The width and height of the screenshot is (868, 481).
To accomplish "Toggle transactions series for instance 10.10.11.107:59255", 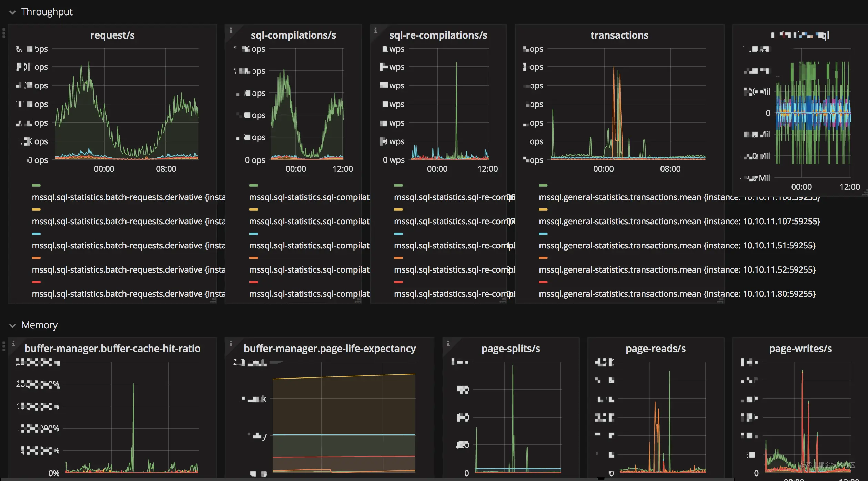I will pos(679,221).
